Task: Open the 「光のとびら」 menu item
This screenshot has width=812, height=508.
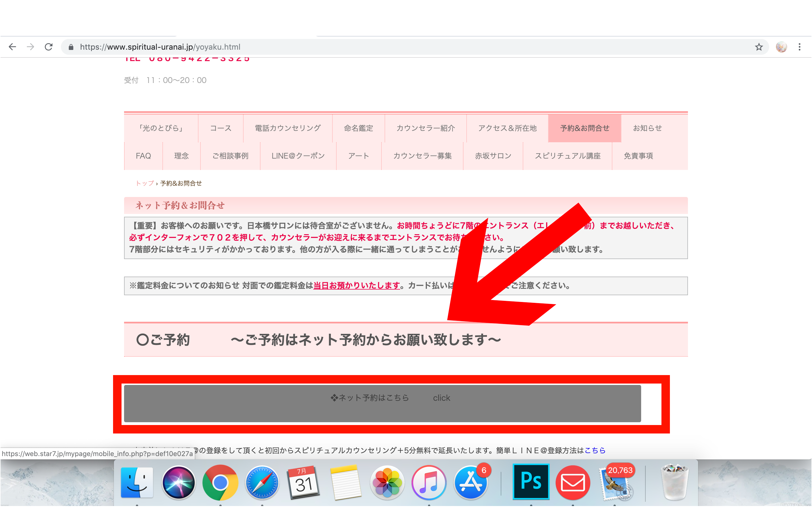Action: pyautogui.click(x=161, y=128)
